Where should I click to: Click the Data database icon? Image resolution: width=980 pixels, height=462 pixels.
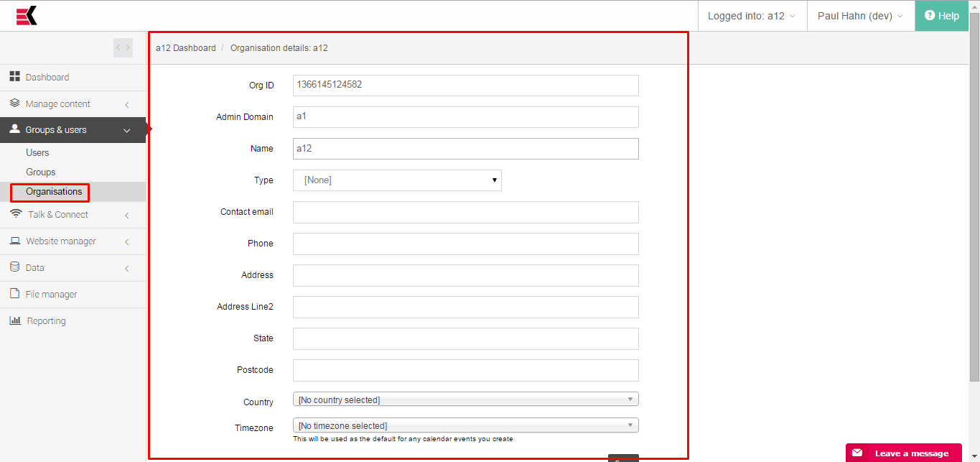click(x=14, y=267)
